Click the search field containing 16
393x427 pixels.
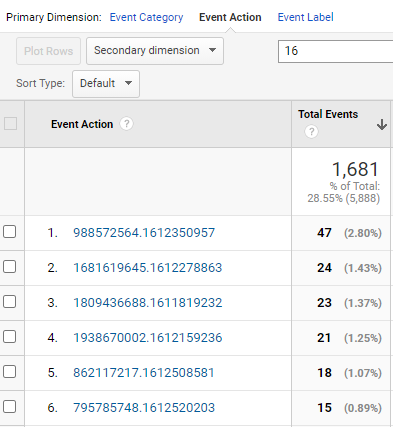[x=336, y=51]
